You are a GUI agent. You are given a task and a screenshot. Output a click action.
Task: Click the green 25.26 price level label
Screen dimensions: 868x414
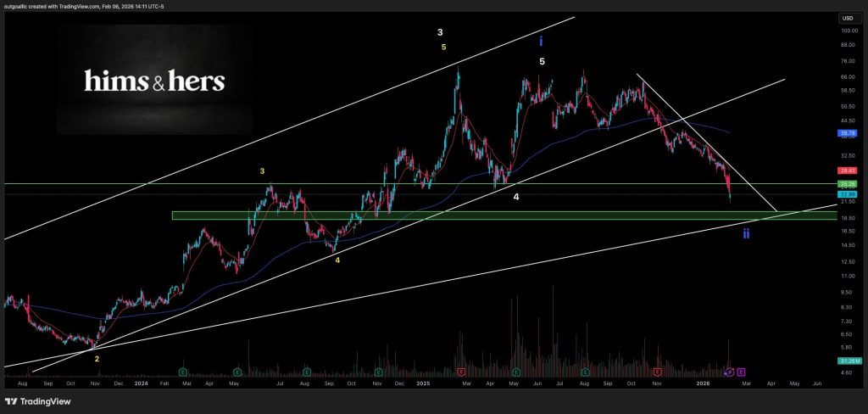pyautogui.click(x=846, y=183)
